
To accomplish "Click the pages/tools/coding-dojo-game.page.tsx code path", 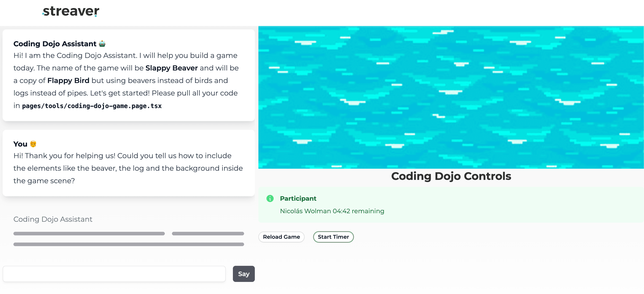I will [x=92, y=106].
